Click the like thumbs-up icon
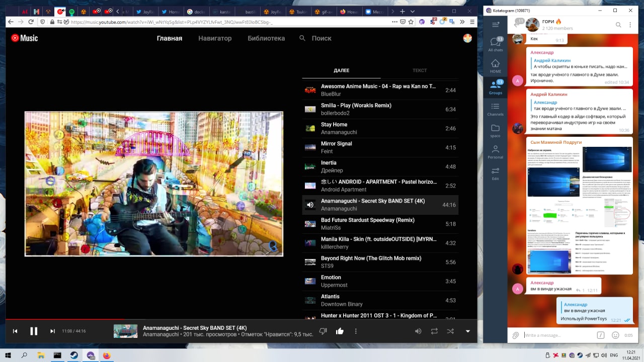Viewport: 644px width, 362px height. click(340, 331)
